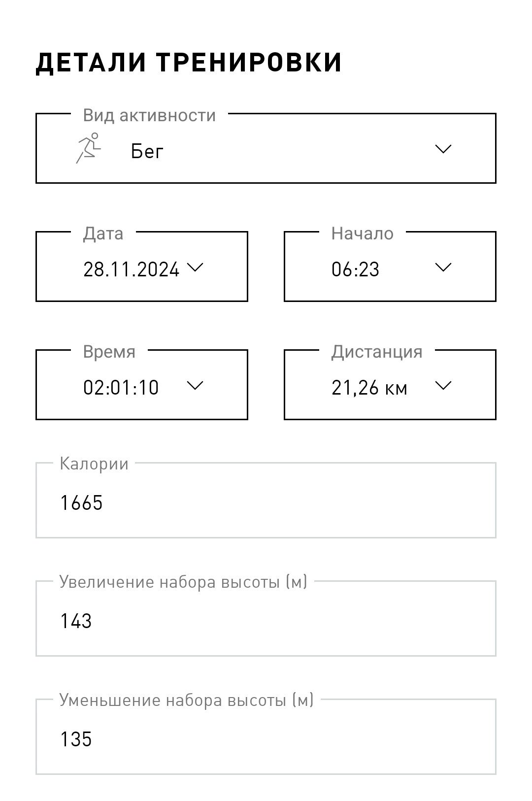
Task: Click the ДЕТАЛИ ТРЕНИРОВКИ heading
Action: pos(189,63)
